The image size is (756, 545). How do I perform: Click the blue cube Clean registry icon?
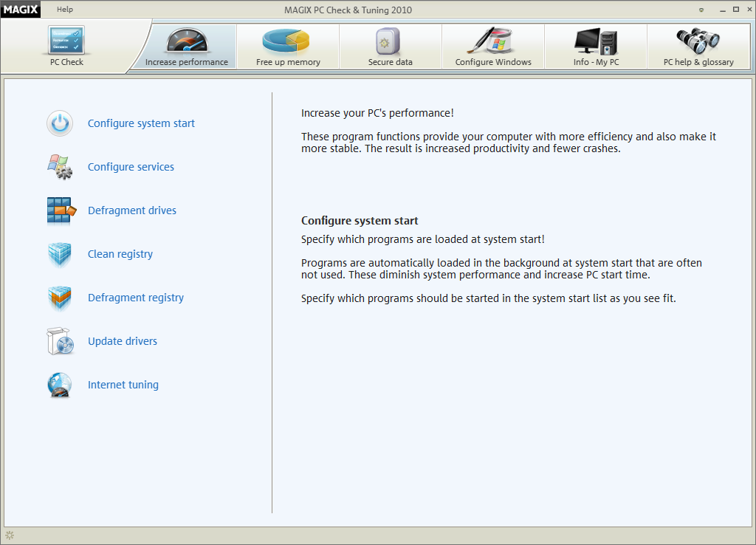coord(60,254)
